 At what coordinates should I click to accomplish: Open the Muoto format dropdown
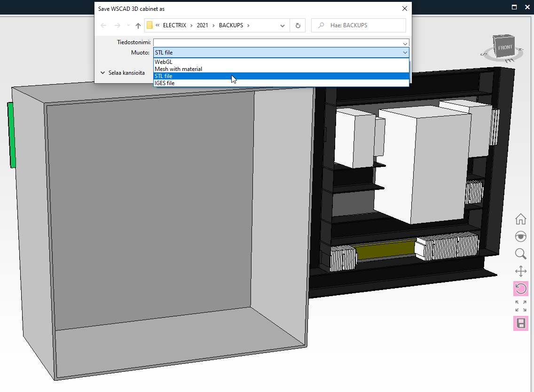(281, 53)
